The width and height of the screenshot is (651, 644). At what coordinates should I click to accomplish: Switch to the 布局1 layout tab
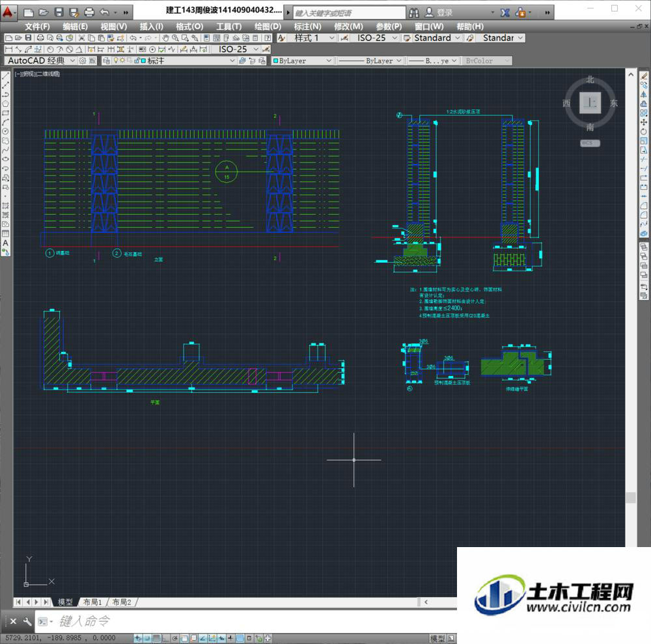pos(92,602)
